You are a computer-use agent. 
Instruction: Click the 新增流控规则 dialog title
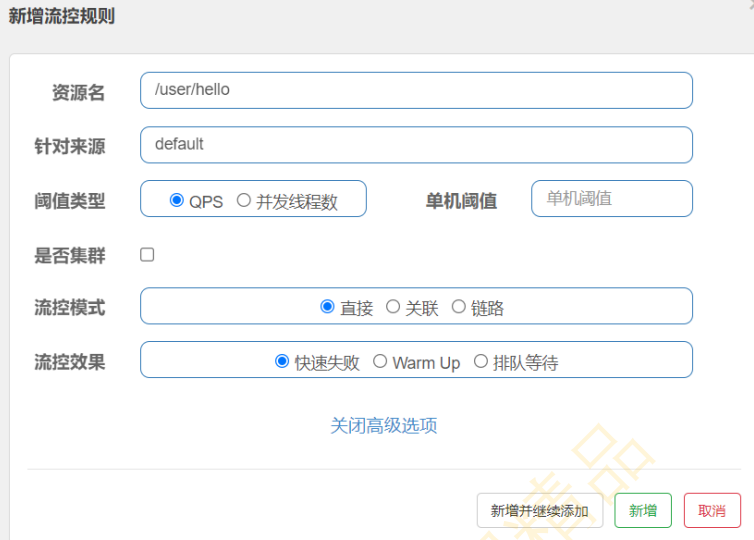point(61,17)
